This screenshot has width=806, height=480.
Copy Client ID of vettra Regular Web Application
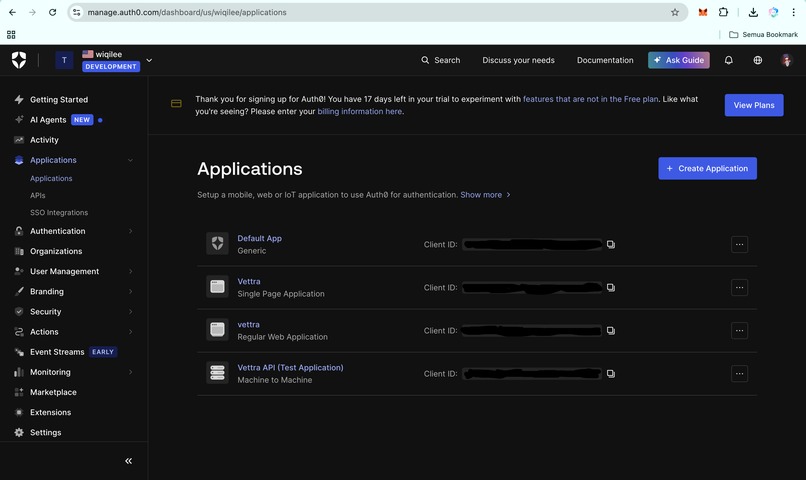611,331
